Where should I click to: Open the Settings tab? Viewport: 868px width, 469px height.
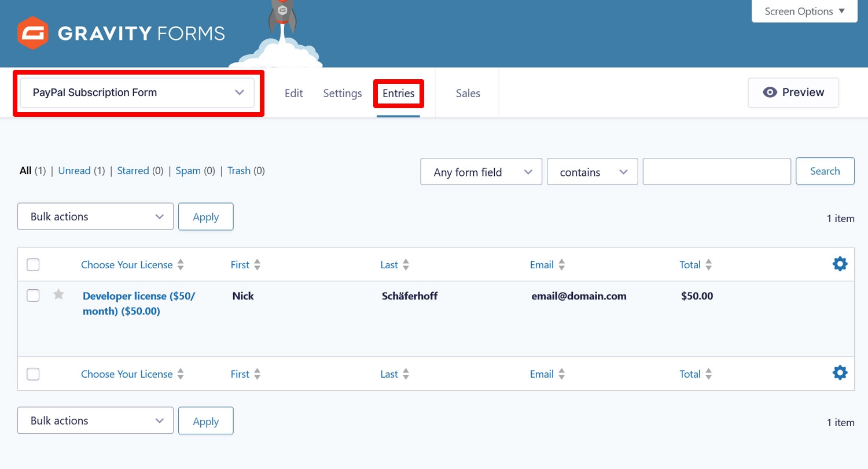click(x=343, y=93)
